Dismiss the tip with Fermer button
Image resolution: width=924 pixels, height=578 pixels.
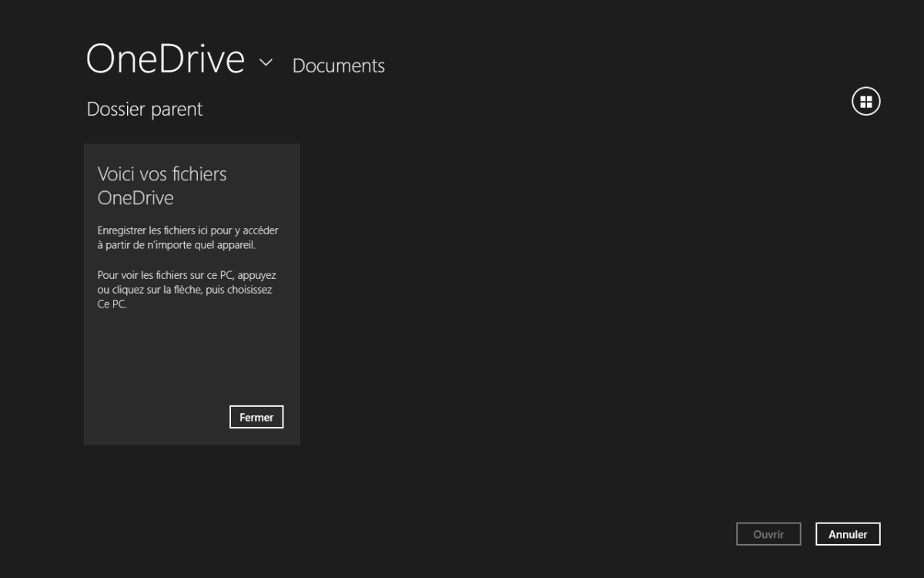tap(256, 417)
